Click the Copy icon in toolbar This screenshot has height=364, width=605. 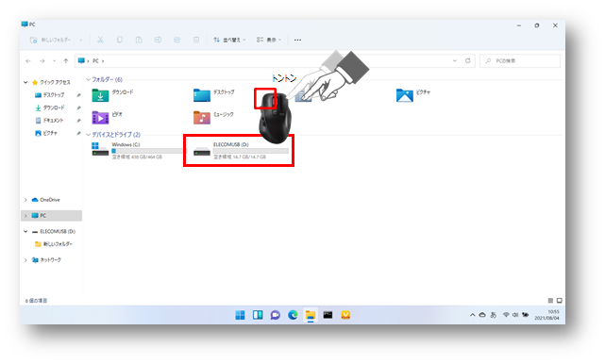(x=120, y=40)
